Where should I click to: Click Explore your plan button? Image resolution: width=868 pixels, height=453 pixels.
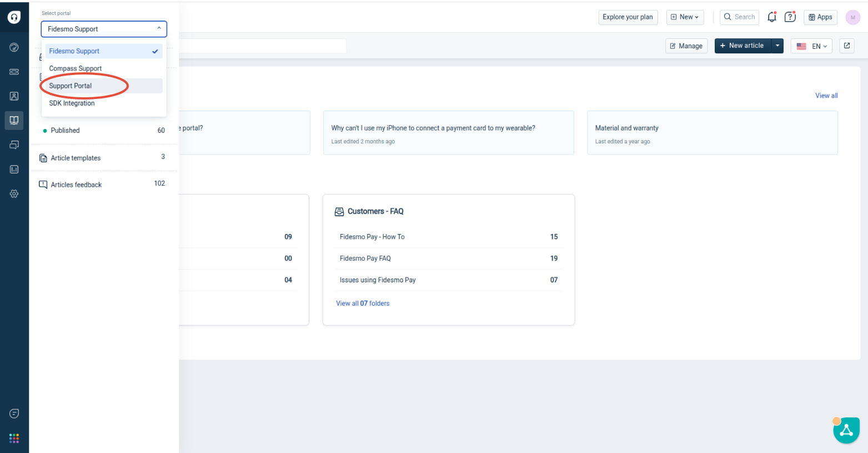click(628, 17)
